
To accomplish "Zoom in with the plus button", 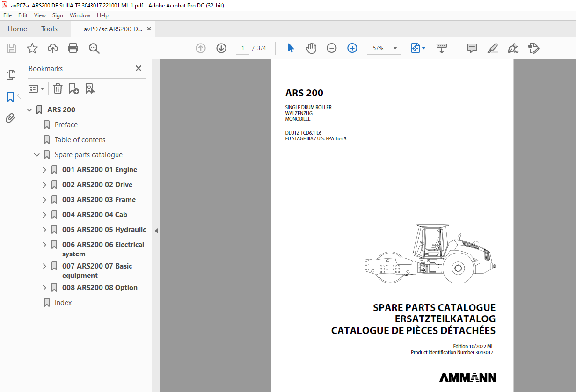I will pyautogui.click(x=352, y=48).
